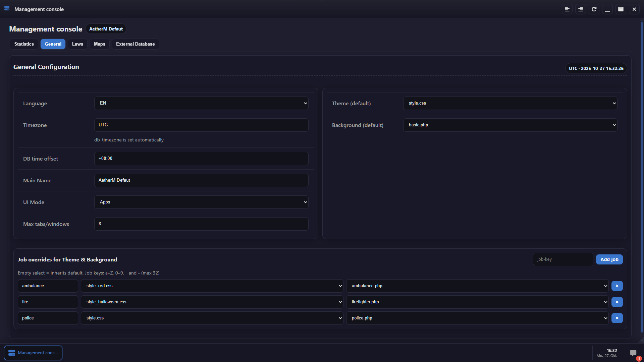
Task: Open the Language dropdown
Action: [201, 103]
